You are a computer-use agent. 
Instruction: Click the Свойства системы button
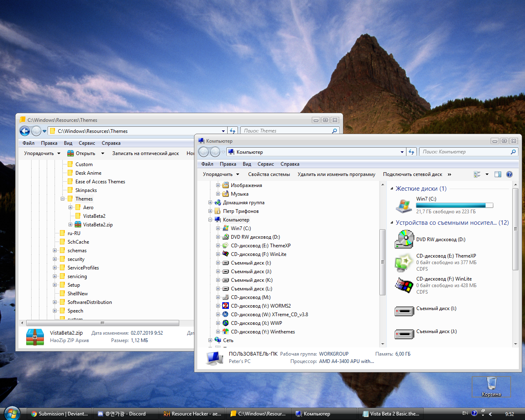click(270, 174)
